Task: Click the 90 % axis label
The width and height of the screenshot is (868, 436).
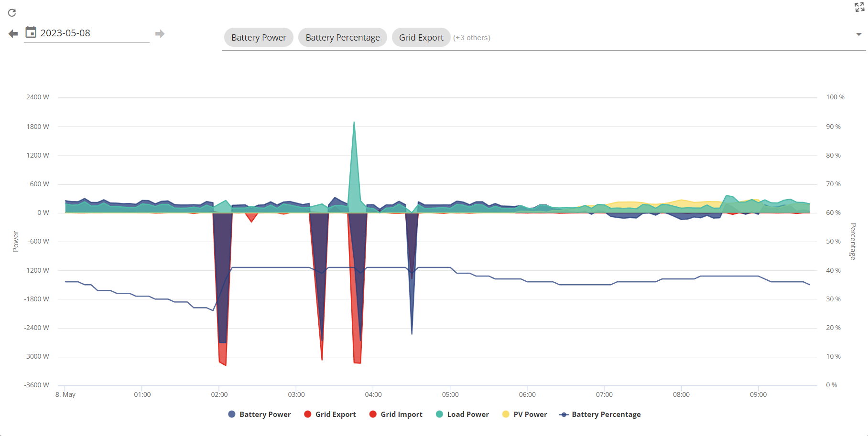Action: [x=833, y=127]
